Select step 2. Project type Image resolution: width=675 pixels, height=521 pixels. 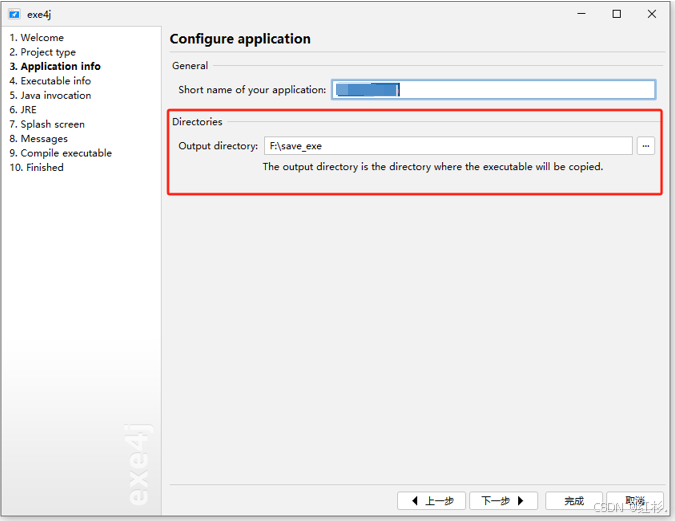(43, 52)
